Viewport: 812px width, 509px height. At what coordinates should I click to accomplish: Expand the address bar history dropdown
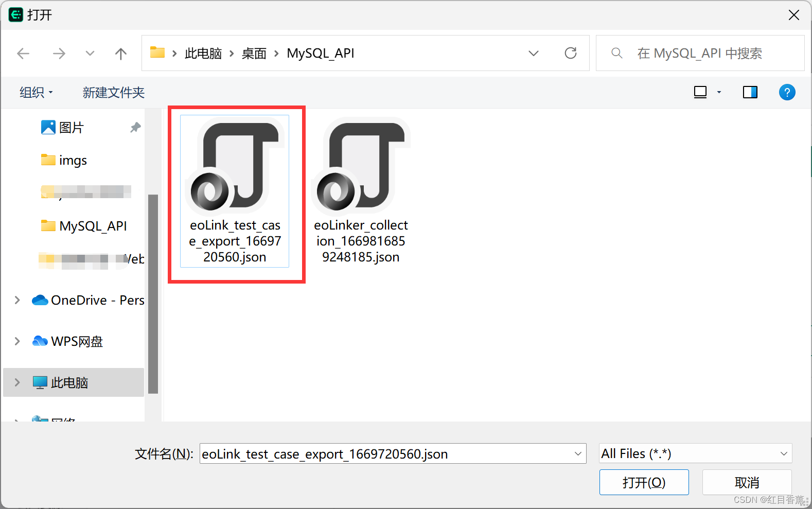coord(534,54)
